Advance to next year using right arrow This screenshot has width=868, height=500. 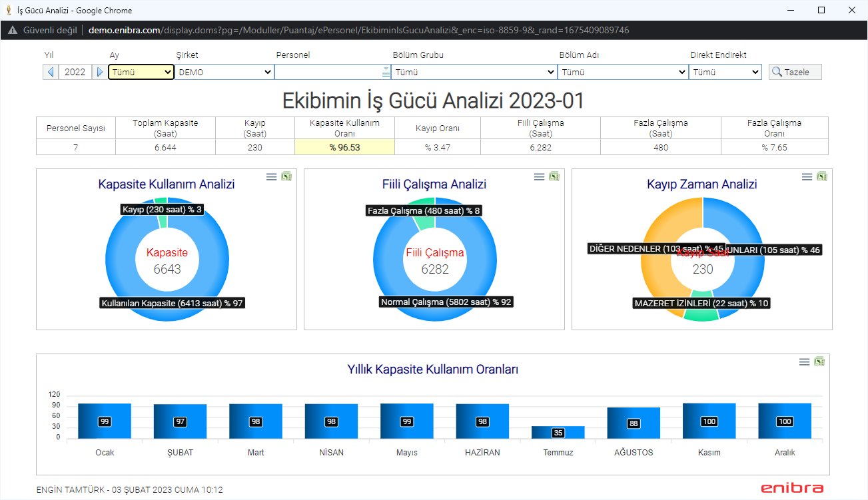(99, 72)
